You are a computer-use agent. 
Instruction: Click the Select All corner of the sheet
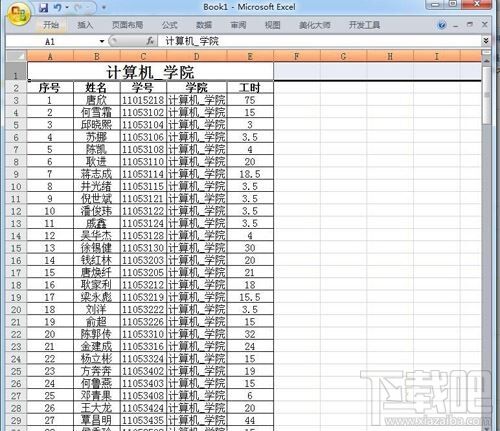coord(16,56)
